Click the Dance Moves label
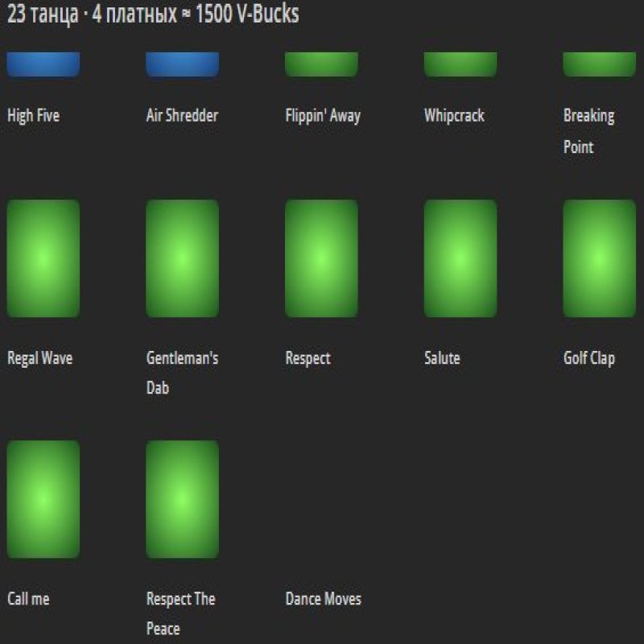The image size is (644, 644). pyautogui.click(x=323, y=599)
